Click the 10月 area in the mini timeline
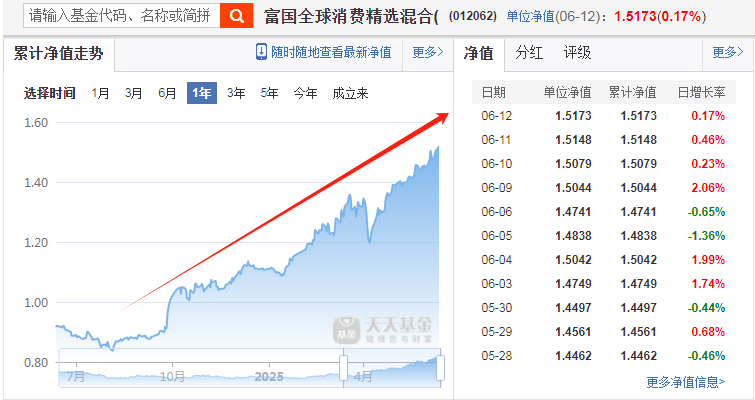The image size is (755, 400). [x=172, y=376]
